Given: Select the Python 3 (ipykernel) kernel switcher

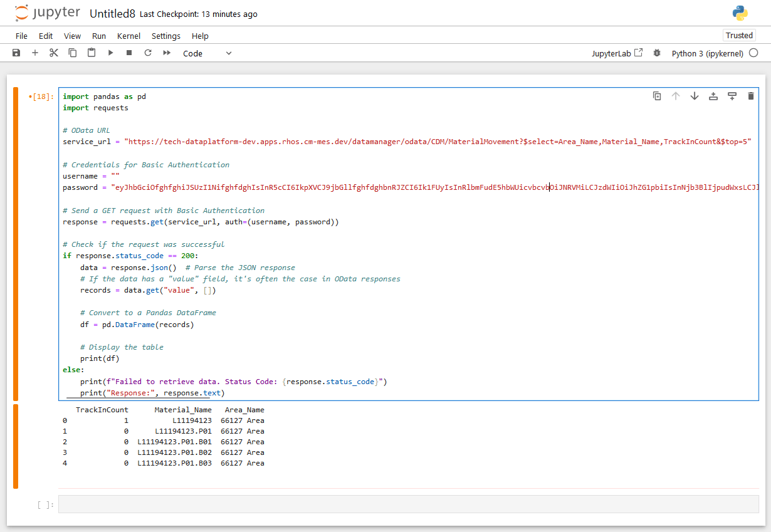Looking at the screenshot, I should pos(707,53).
